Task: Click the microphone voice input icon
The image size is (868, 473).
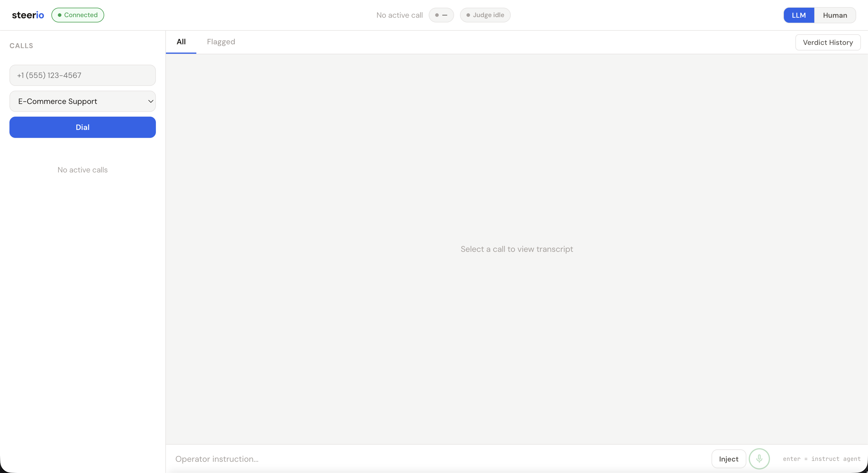Action: click(759, 459)
